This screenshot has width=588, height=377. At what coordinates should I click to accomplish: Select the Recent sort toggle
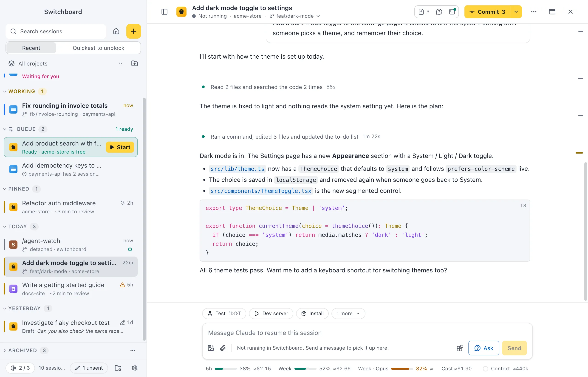[x=31, y=48]
